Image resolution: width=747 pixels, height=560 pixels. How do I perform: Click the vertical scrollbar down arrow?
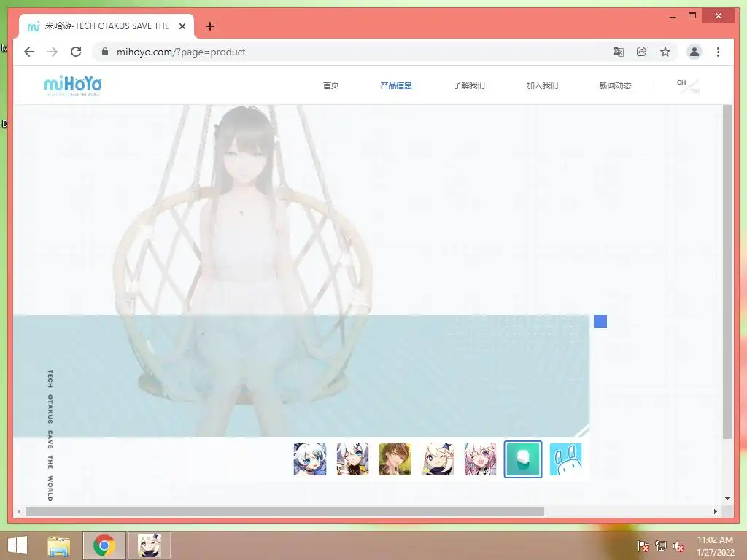coord(727,499)
